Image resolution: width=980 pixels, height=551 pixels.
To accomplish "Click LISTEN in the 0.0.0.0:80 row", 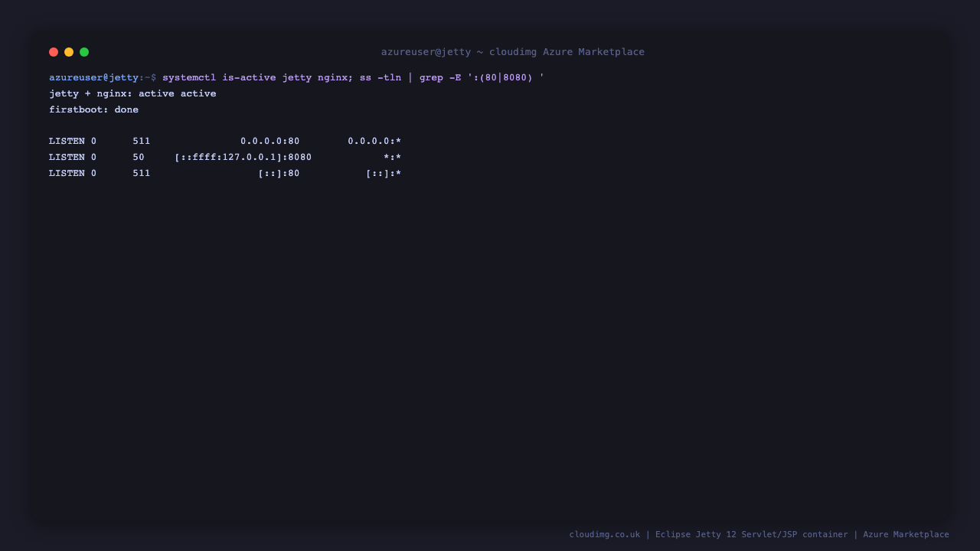I will click(67, 142).
